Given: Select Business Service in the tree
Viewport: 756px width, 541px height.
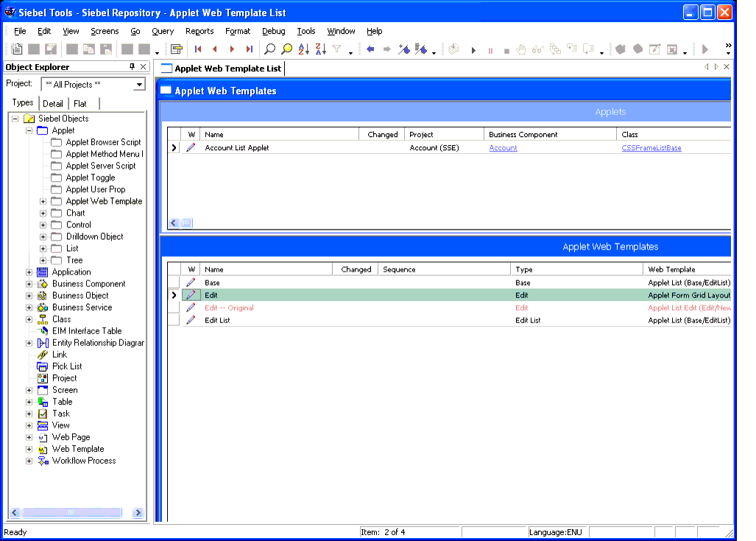Looking at the screenshot, I should coord(82,308).
